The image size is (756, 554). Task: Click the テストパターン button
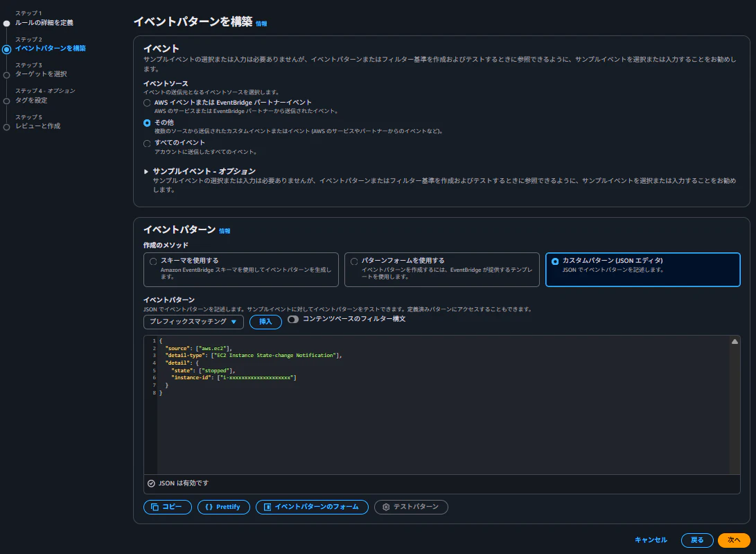[411, 507]
